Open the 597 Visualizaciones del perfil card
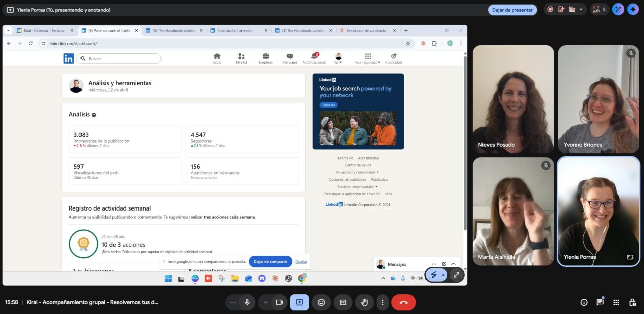The width and height of the screenshot is (644, 314). click(x=125, y=171)
